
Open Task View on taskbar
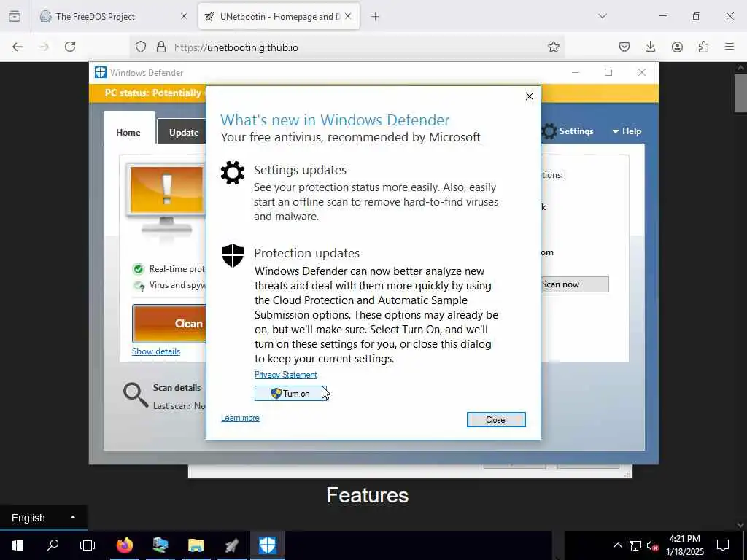88,545
